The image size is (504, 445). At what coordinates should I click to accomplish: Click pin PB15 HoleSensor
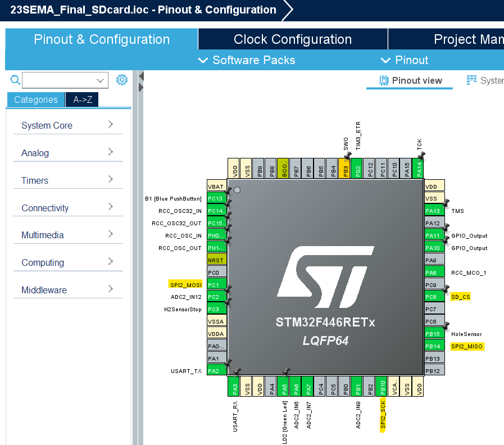pos(434,334)
